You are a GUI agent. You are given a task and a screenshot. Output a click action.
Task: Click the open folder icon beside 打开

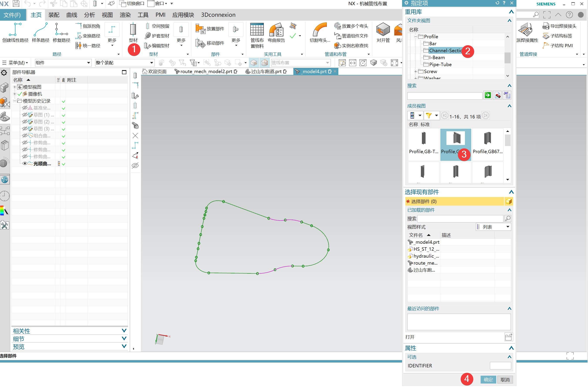(509, 337)
